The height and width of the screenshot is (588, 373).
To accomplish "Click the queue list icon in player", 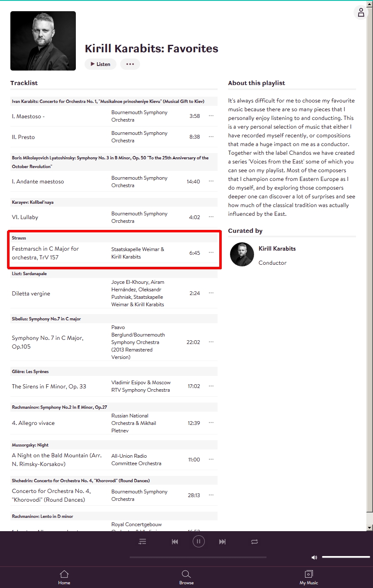I will point(142,542).
